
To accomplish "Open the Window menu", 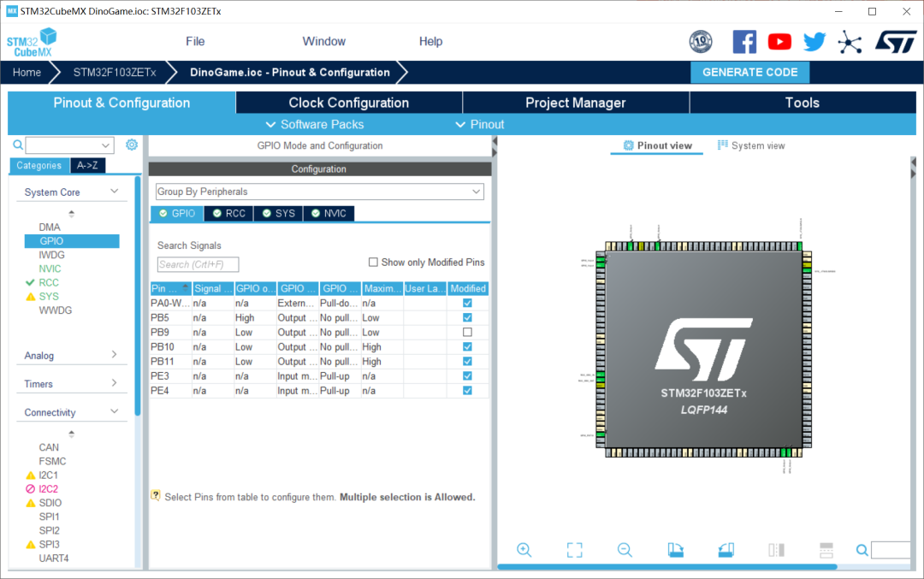I will pyautogui.click(x=323, y=41).
